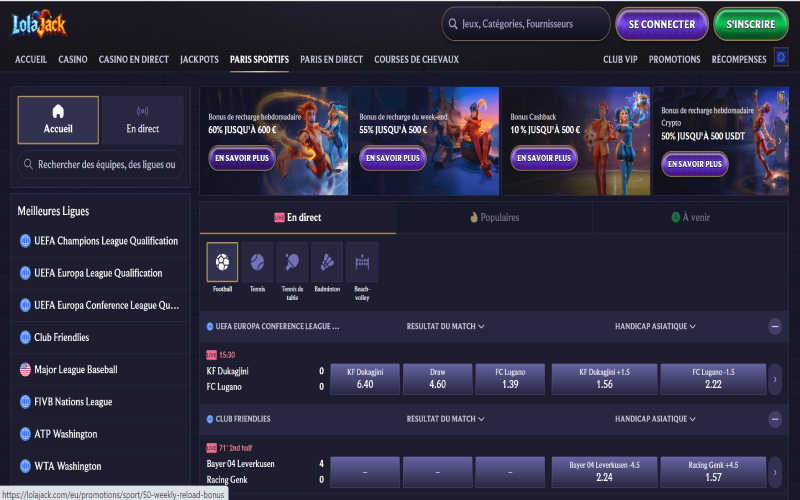This screenshot has height=500, width=800.
Task: Click globe icon next to Club Friendlies header
Action: pyautogui.click(x=210, y=419)
